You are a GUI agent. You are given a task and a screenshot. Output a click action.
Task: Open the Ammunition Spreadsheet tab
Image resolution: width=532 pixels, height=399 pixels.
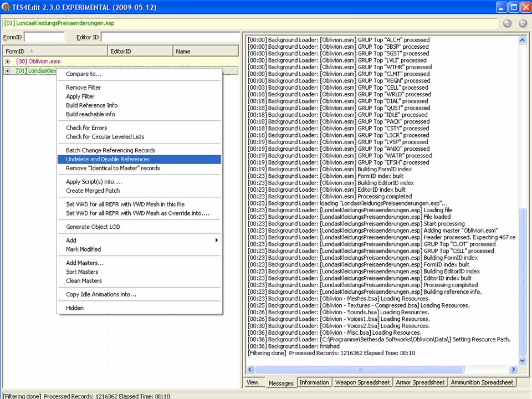point(482,382)
